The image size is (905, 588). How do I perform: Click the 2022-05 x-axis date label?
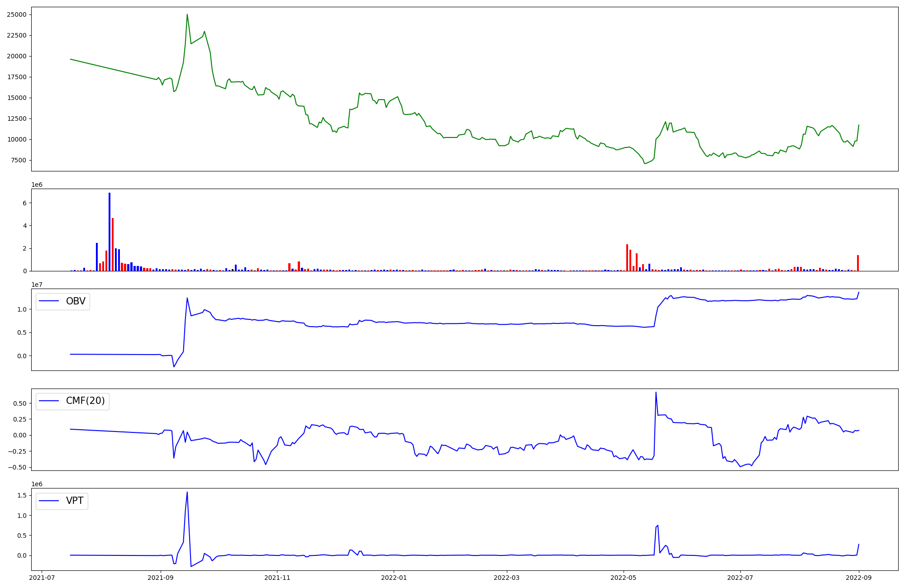624,577
